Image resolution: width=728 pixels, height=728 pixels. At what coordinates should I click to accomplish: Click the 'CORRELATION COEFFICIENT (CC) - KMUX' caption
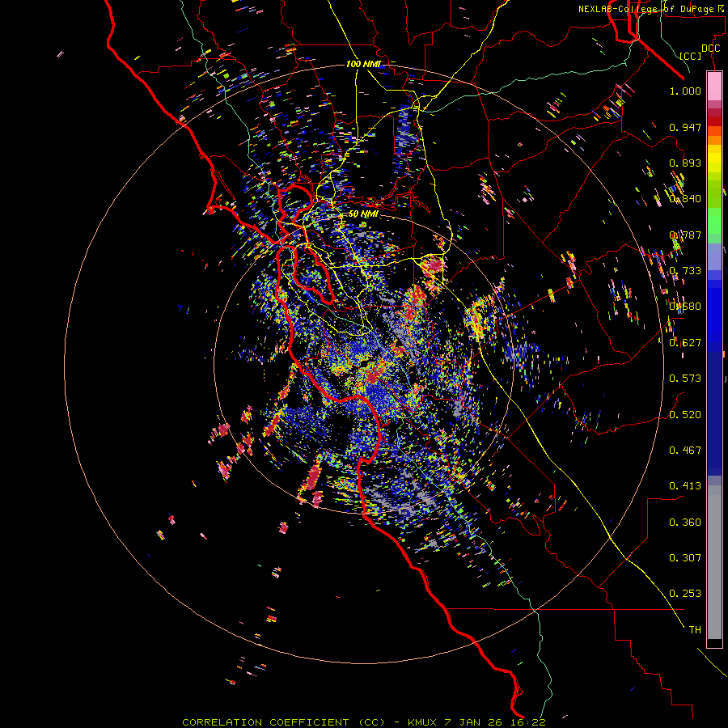(310, 722)
